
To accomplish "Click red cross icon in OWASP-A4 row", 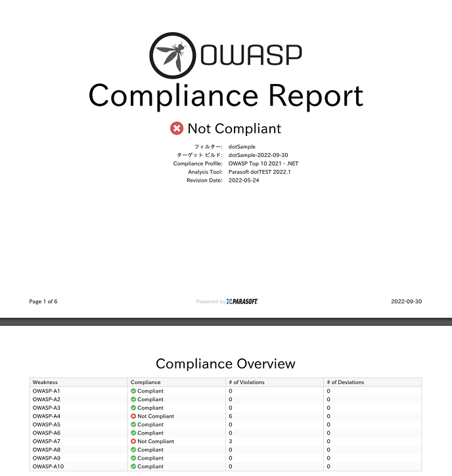I will tap(133, 416).
